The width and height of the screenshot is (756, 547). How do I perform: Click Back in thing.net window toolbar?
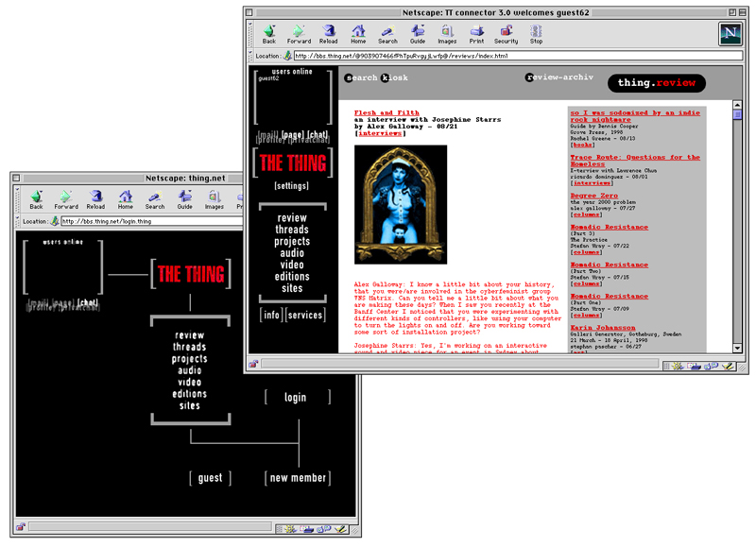point(36,199)
